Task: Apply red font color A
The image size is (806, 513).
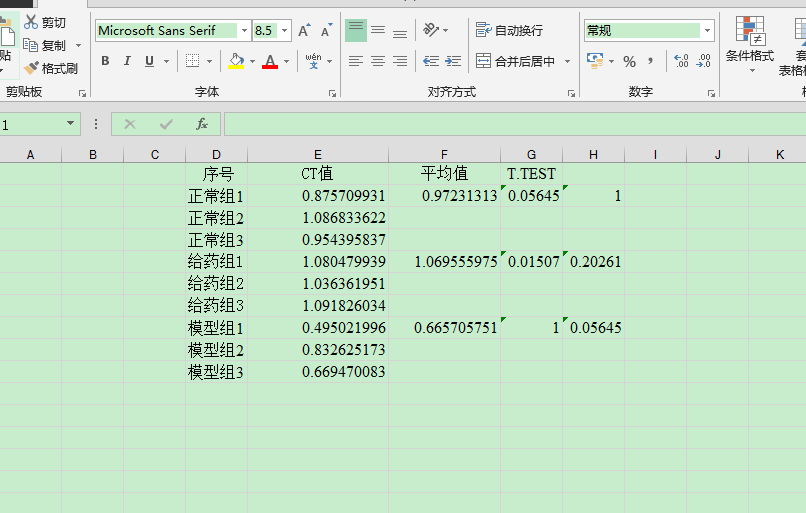Action: 270,61
